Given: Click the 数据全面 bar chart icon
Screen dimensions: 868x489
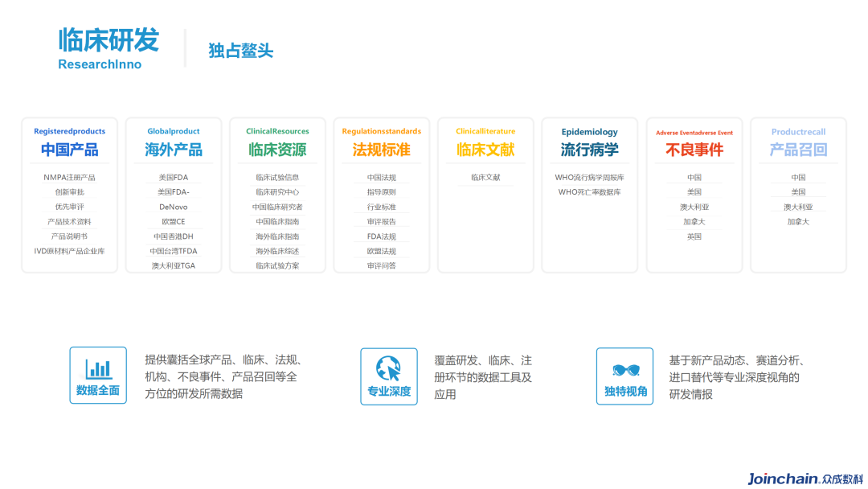Looking at the screenshot, I should [x=98, y=376].
